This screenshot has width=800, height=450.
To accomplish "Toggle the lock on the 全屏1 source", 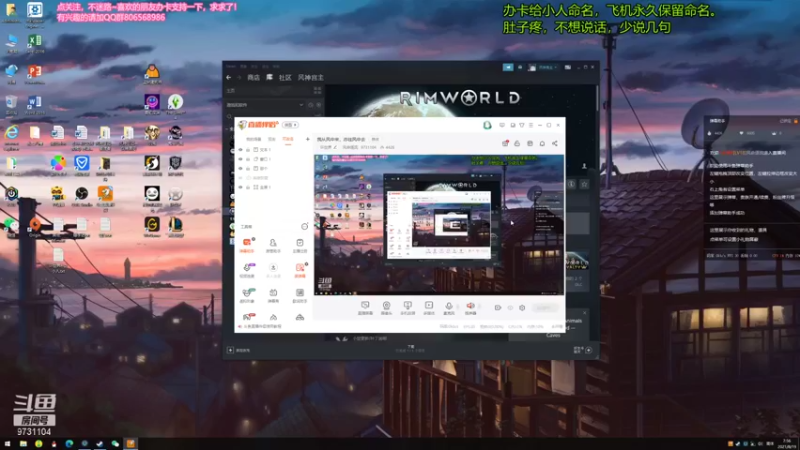I will [248, 187].
